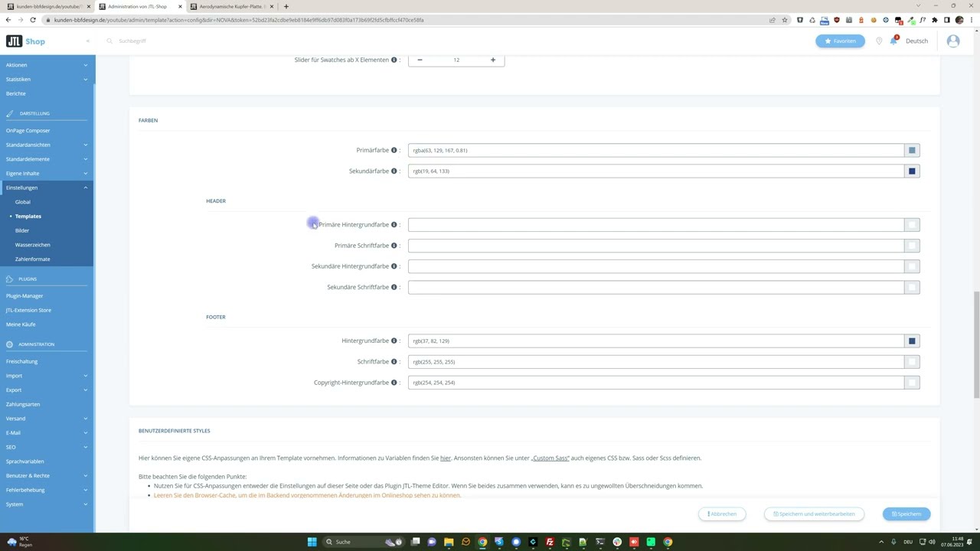Viewport: 980px width, 551px height.
Task: Show info icon for Sekundäre Hintergrundfarbe
Action: (x=394, y=266)
